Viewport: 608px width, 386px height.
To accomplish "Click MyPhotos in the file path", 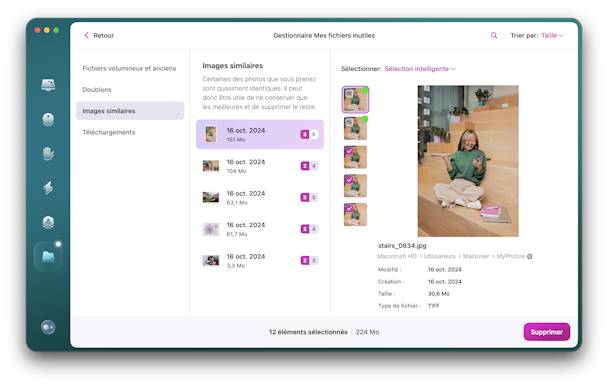I will [510, 256].
